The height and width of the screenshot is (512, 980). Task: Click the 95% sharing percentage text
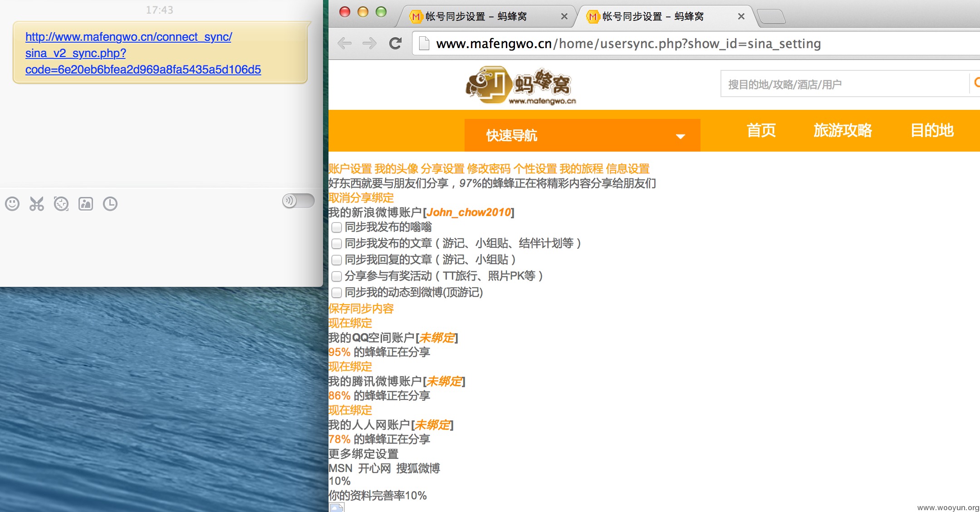339,352
